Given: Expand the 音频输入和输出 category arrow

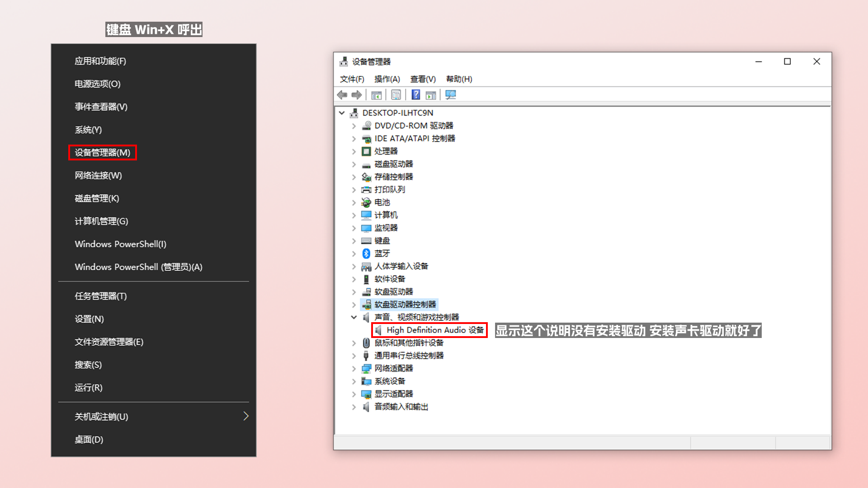Looking at the screenshot, I should pos(354,407).
